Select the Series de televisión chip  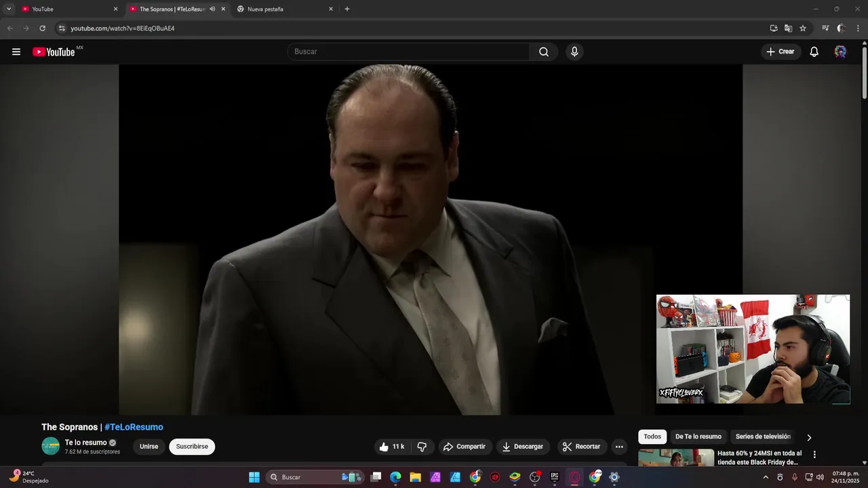coord(763,436)
